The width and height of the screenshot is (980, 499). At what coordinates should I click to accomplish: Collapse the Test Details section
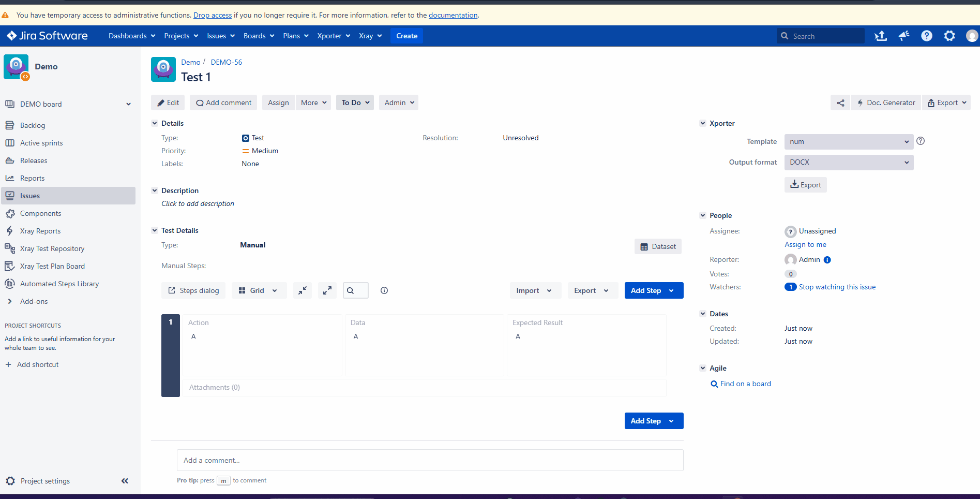(155, 230)
